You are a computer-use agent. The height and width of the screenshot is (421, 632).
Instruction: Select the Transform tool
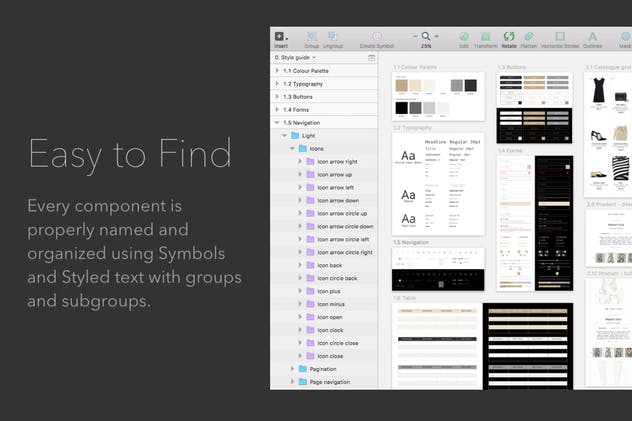tap(485, 37)
